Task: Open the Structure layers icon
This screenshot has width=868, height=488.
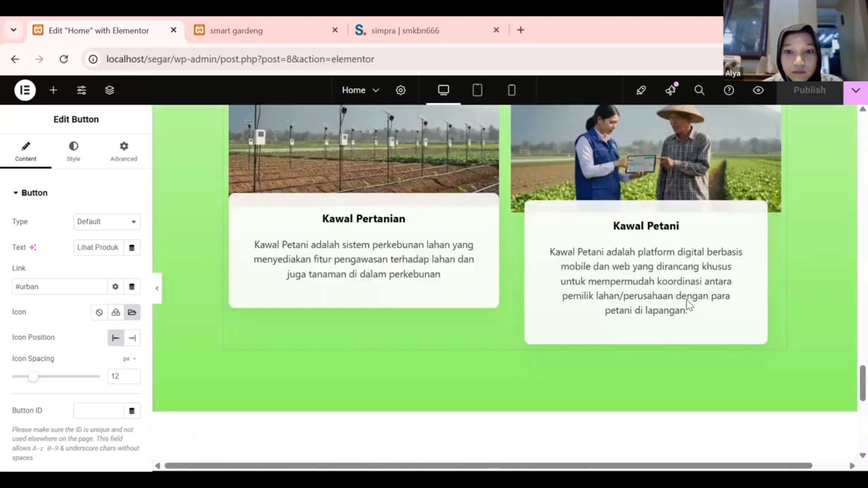Action: (109, 90)
